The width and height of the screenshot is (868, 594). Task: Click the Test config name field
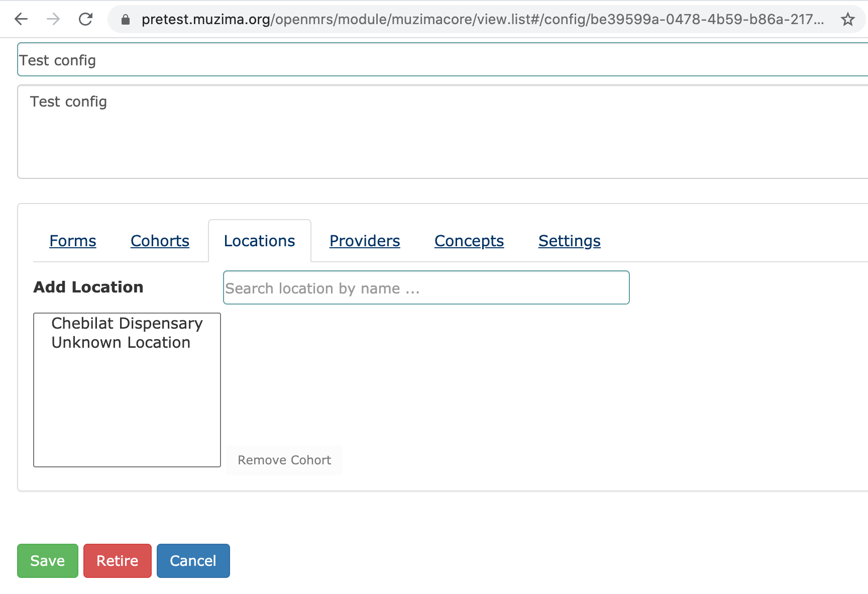click(x=443, y=60)
